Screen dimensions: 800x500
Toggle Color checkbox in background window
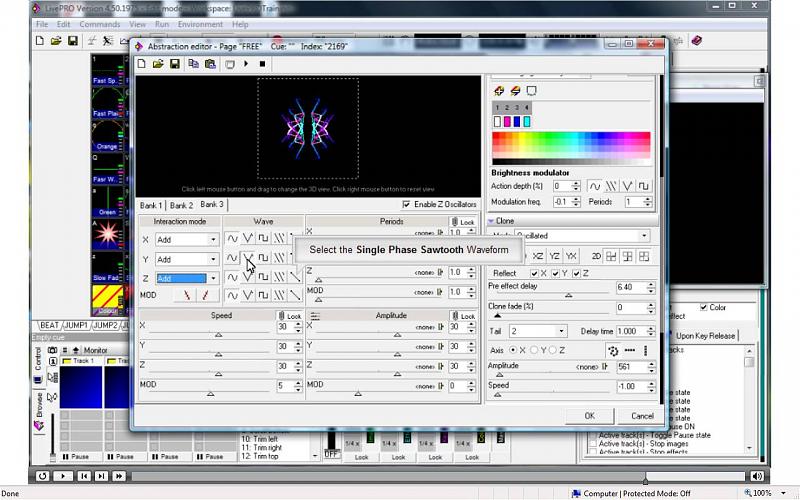pyautogui.click(x=704, y=307)
